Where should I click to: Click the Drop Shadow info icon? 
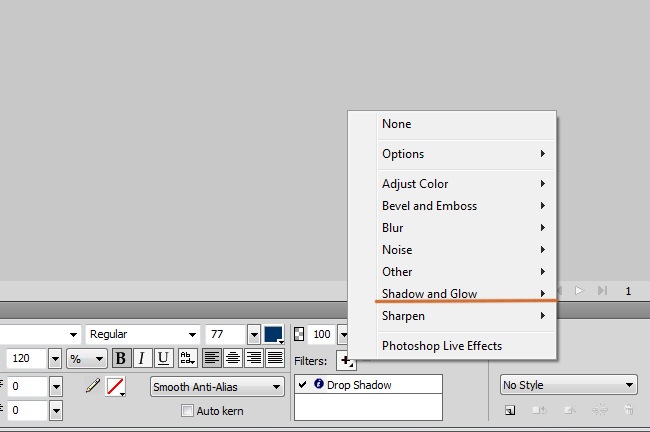pyautogui.click(x=318, y=385)
